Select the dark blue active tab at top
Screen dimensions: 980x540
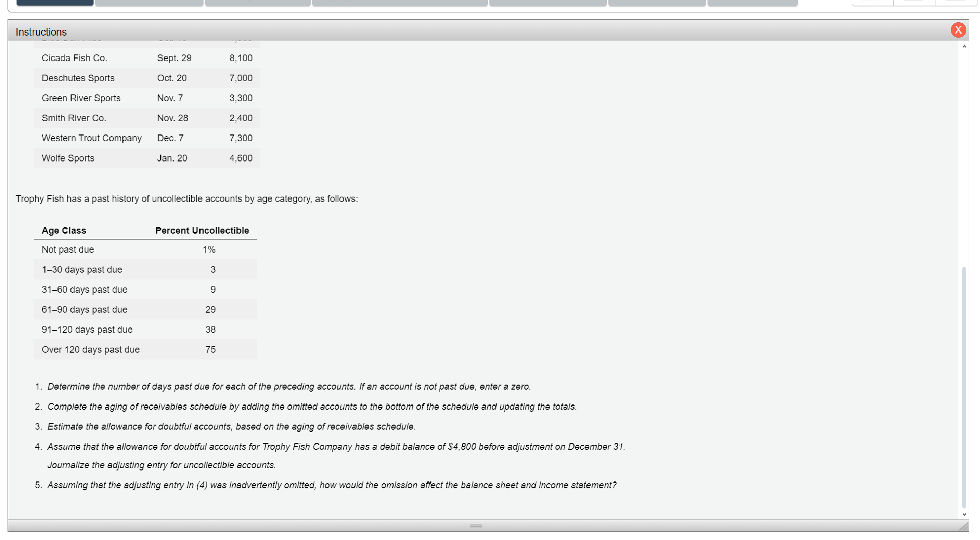point(55,3)
